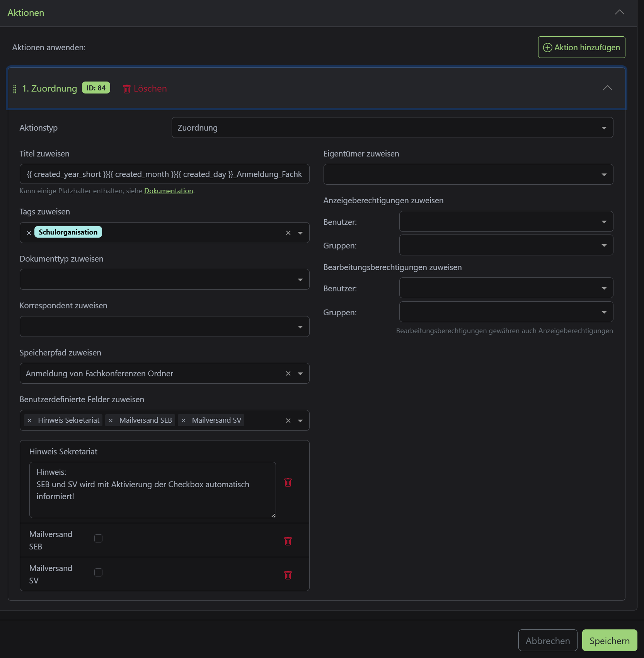Click the Speichern button
The image size is (644, 658).
609,641
